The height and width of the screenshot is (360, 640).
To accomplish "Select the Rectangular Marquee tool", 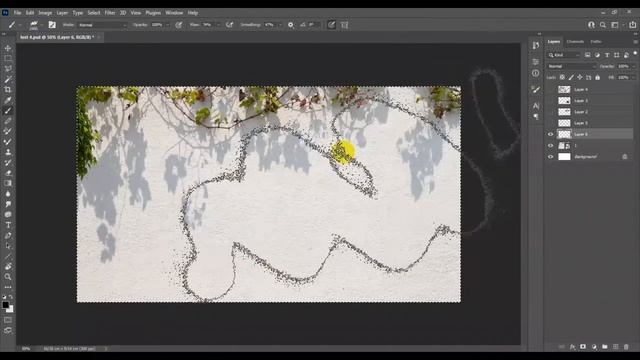I will click(x=8, y=58).
